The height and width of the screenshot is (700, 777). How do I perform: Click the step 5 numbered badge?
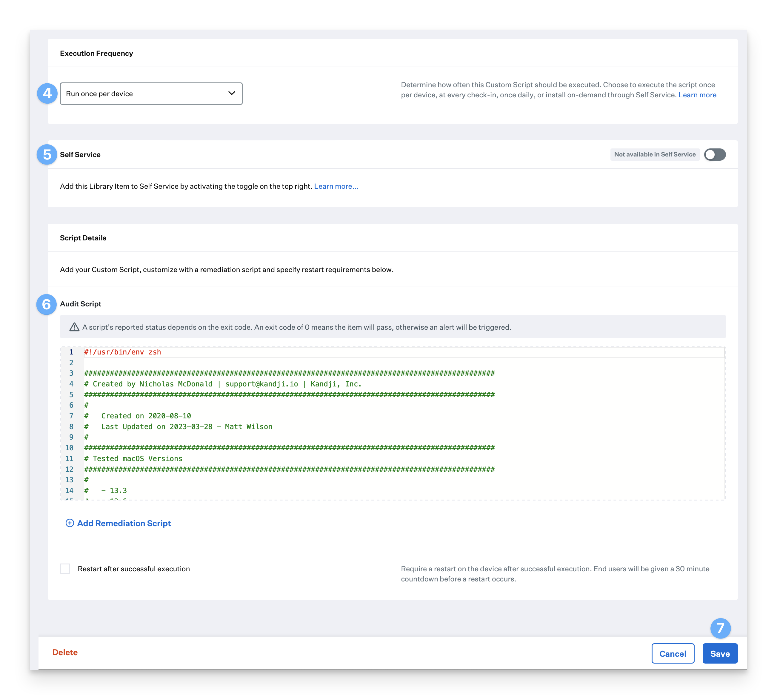(x=47, y=155)
